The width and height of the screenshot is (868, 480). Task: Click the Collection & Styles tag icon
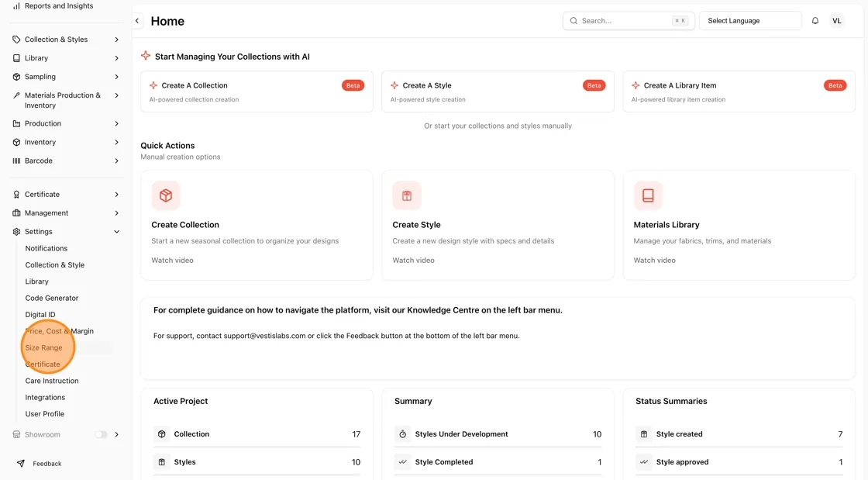tap(16, 40)
